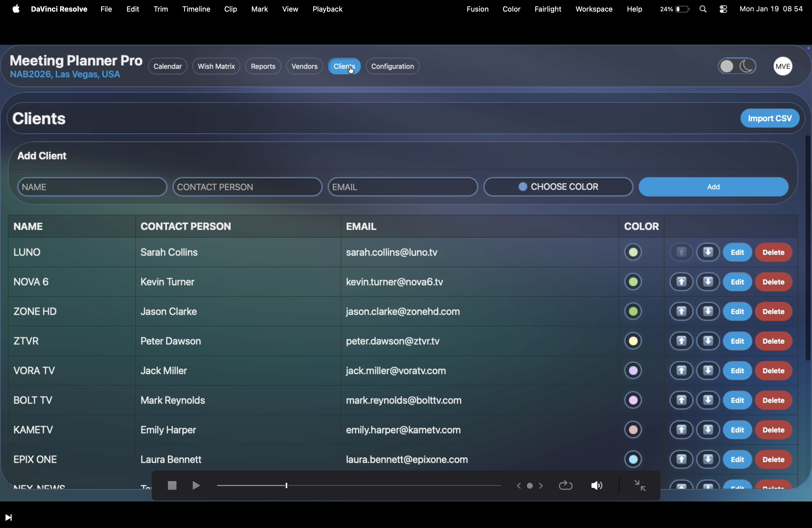812x528 pixels.
Task: Open the Fusion menu
Action: (x=478, y=9)
